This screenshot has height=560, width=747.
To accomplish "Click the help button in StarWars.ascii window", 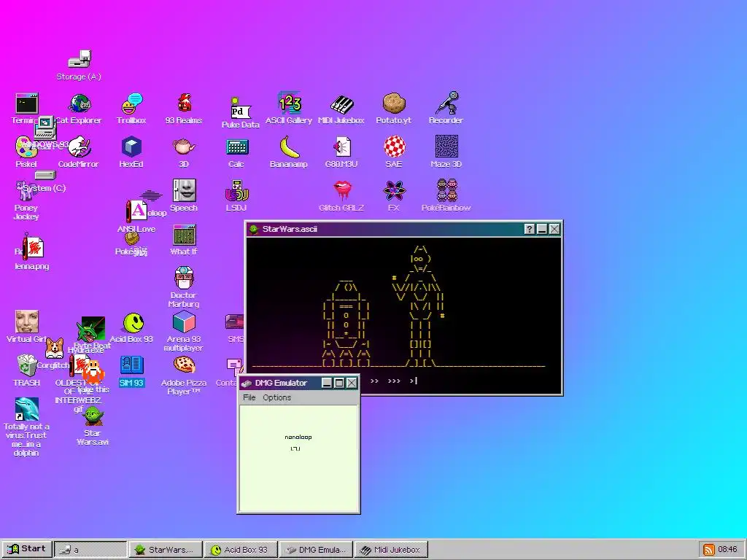I will point(529,229).
